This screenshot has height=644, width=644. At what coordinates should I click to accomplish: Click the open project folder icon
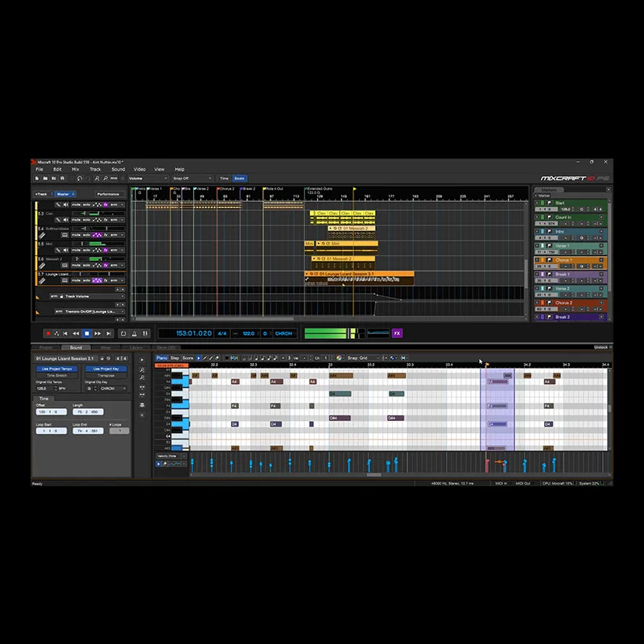pyautogui.click(x=45, y=178)
